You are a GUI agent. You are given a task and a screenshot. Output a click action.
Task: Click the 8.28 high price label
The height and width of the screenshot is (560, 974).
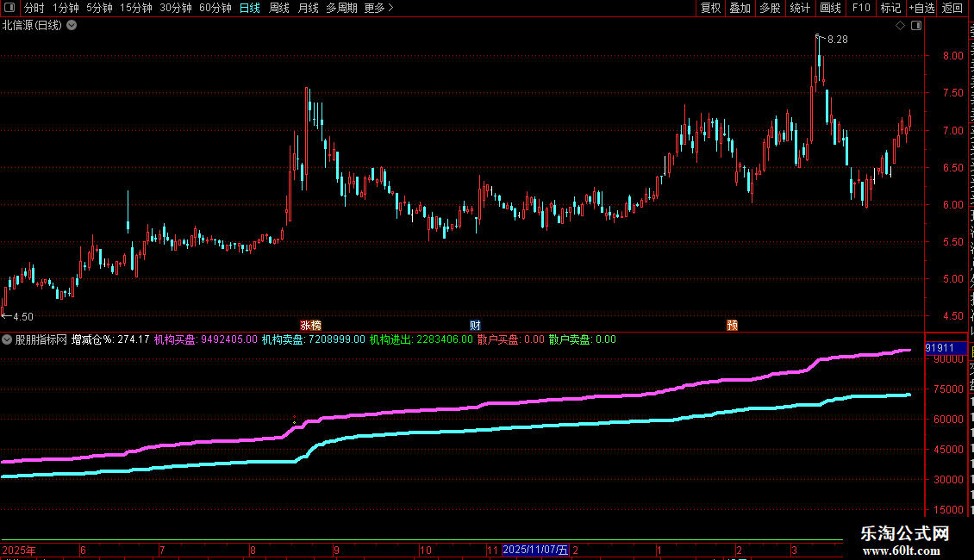pyautogui.click(x=837, y=40)
